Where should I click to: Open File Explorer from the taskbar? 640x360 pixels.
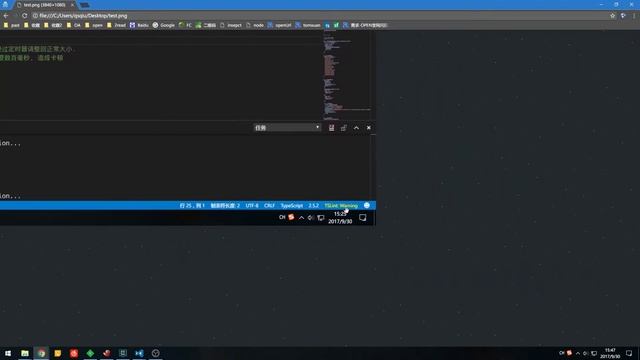(25, 353)
